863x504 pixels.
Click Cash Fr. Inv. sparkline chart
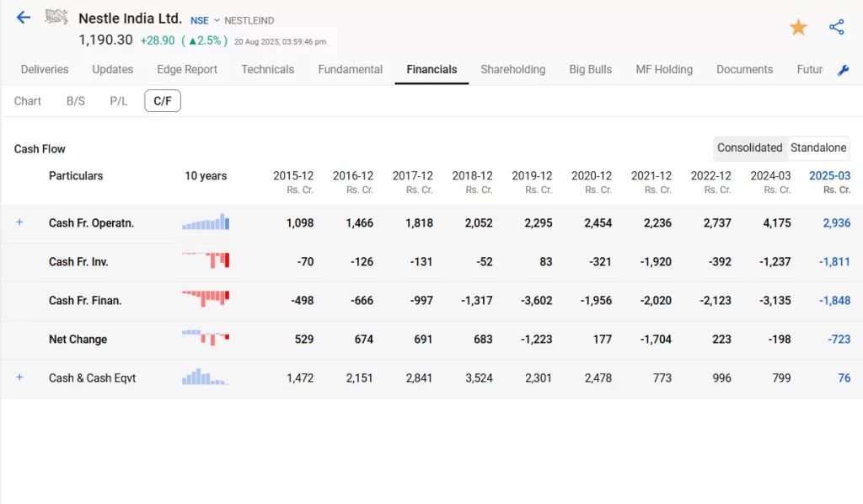[206, 260]
